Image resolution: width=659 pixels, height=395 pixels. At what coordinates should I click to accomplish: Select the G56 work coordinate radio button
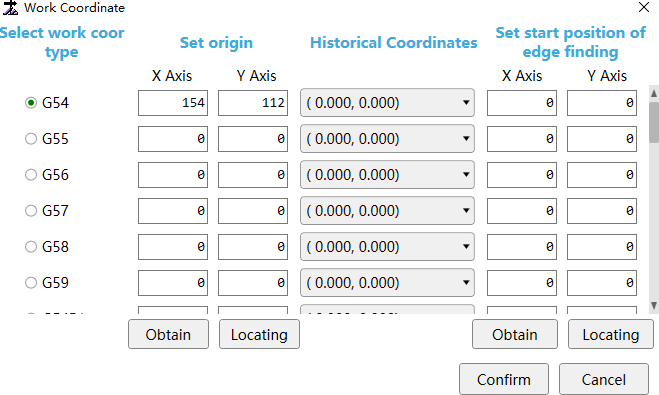click(31, 175)
